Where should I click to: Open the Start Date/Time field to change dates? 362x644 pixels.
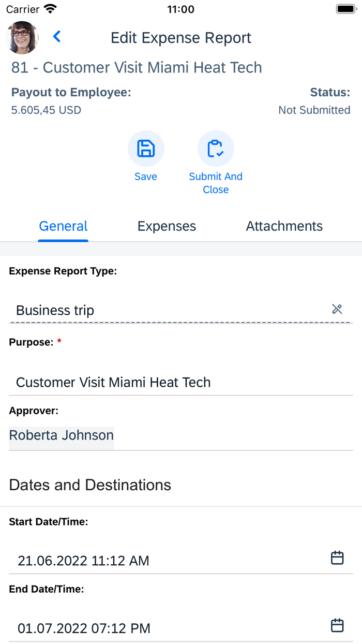[x=155, y=560]
